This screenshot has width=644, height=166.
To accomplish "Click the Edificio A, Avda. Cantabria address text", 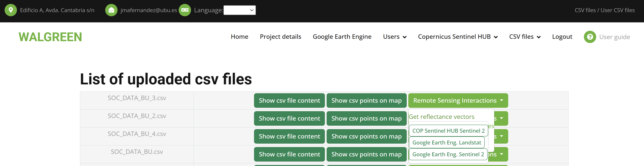I will coord(57,10).
